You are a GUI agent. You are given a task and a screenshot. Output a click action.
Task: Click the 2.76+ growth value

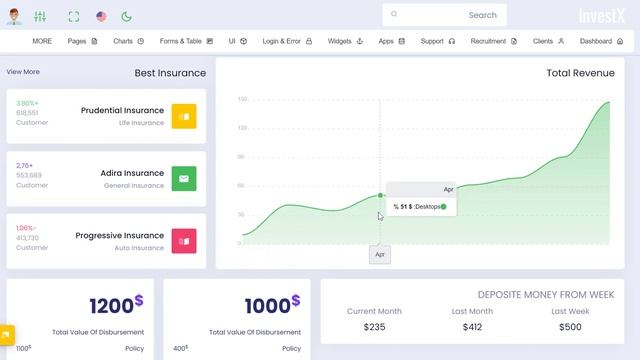[x=24, y=166]
